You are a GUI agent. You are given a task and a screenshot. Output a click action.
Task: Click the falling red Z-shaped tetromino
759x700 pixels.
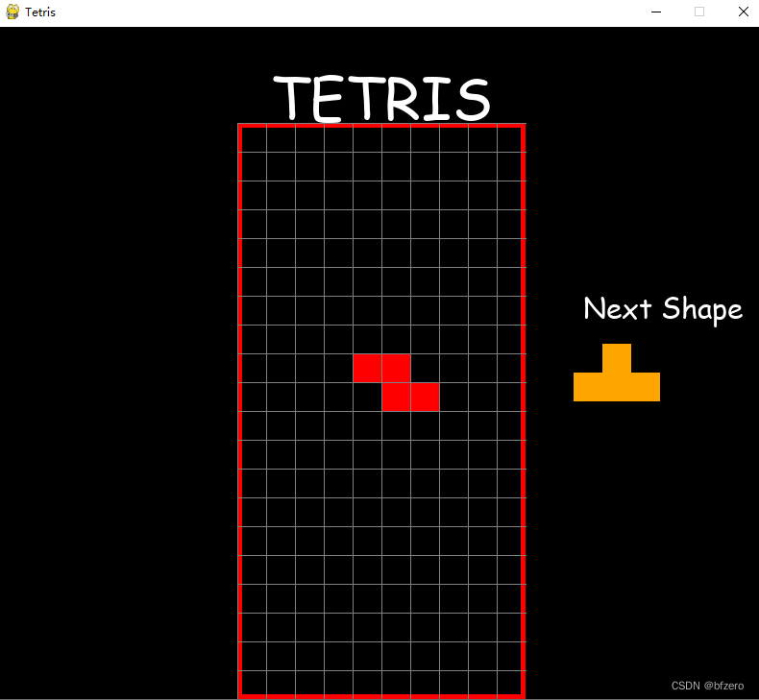point(397,383)
